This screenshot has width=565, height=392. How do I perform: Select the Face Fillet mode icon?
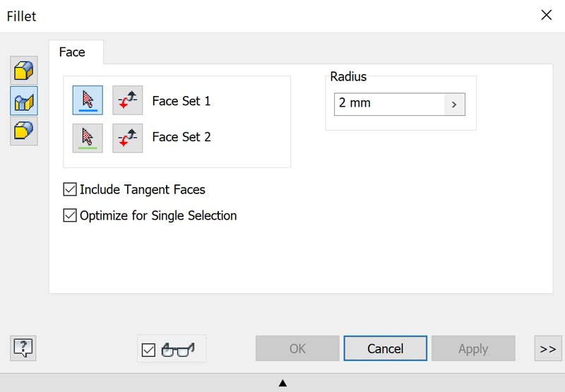[x=24, y=102]
